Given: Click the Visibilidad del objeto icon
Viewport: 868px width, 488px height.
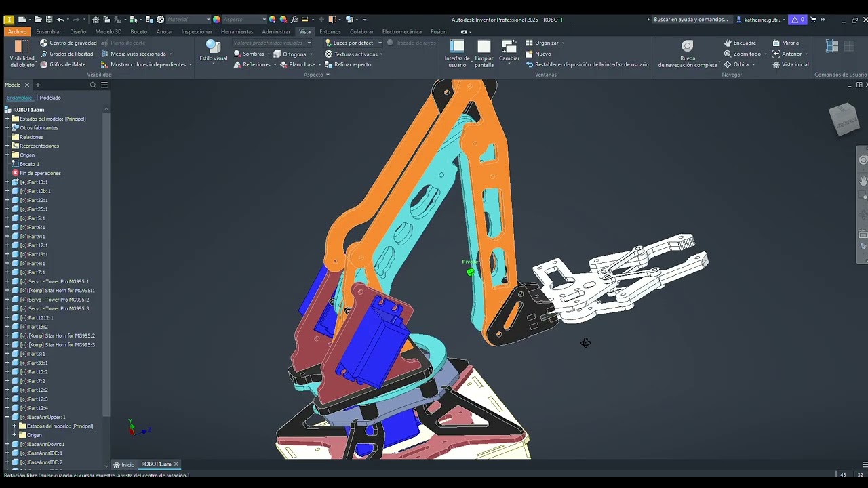Looking at the screenshot, I should tap(22, 47).
